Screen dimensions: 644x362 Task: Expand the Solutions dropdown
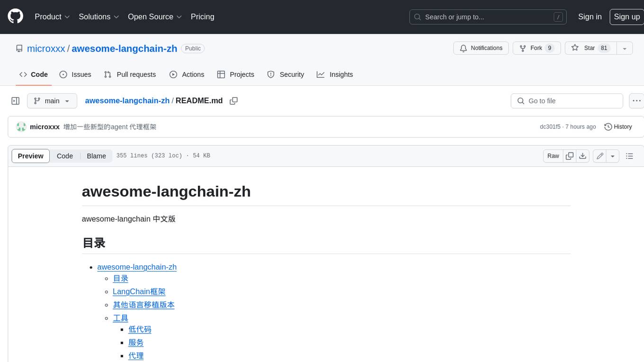tap(99, 17)
